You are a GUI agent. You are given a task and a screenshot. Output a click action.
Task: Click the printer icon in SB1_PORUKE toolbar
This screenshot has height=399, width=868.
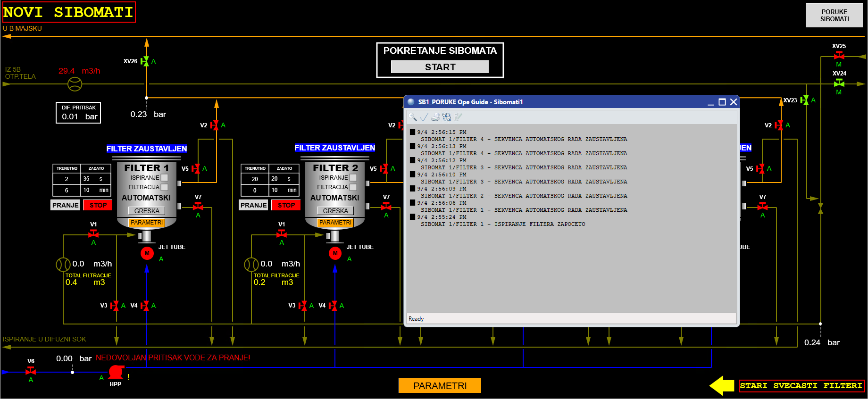point(435,117)
